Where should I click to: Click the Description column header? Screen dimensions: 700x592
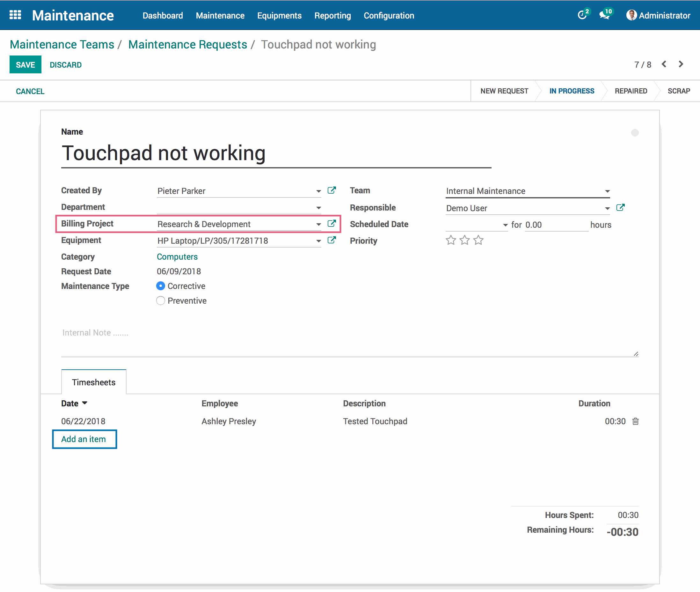(x=364, y=403)
